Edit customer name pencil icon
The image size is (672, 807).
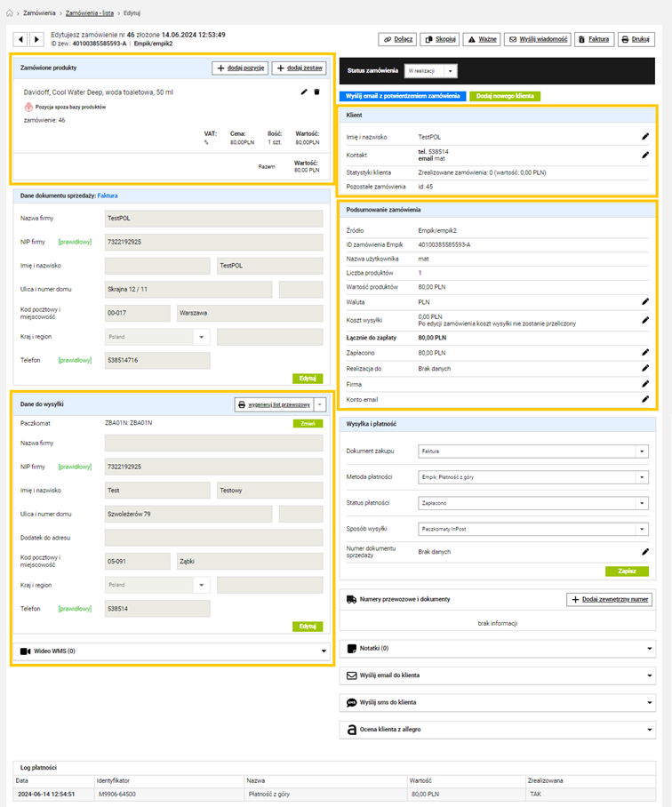pos(645,137)
